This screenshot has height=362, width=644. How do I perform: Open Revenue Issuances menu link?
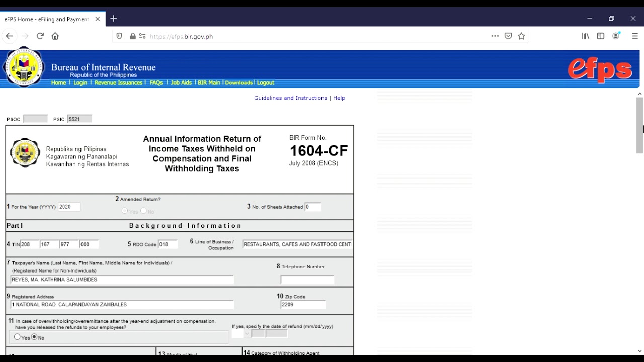(118, 83)
